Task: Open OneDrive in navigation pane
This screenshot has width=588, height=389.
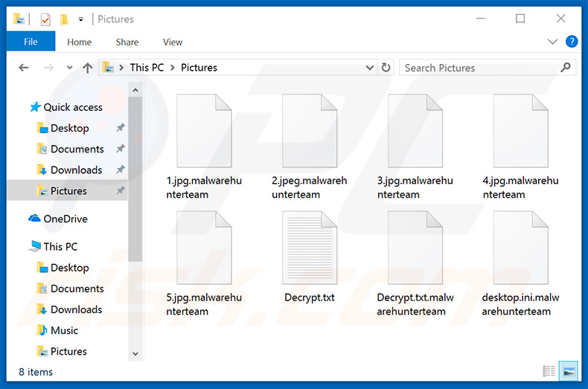Action: tap(58, 219)
